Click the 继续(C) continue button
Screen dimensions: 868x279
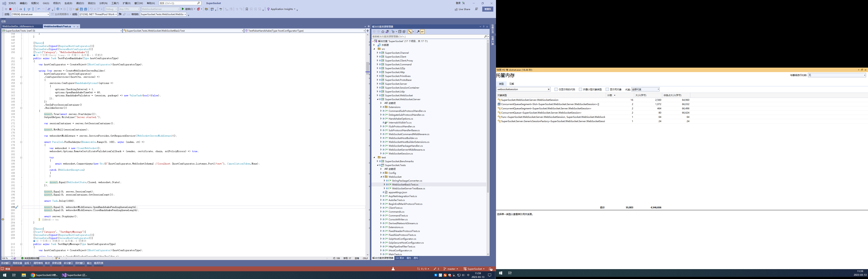click(x=187, y=9)
